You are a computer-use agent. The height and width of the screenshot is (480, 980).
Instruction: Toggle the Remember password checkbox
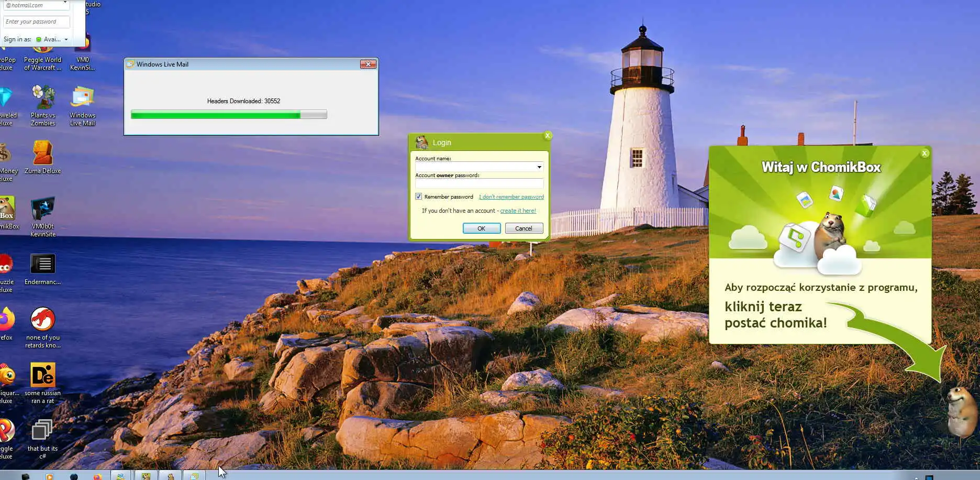click(418, 197)
